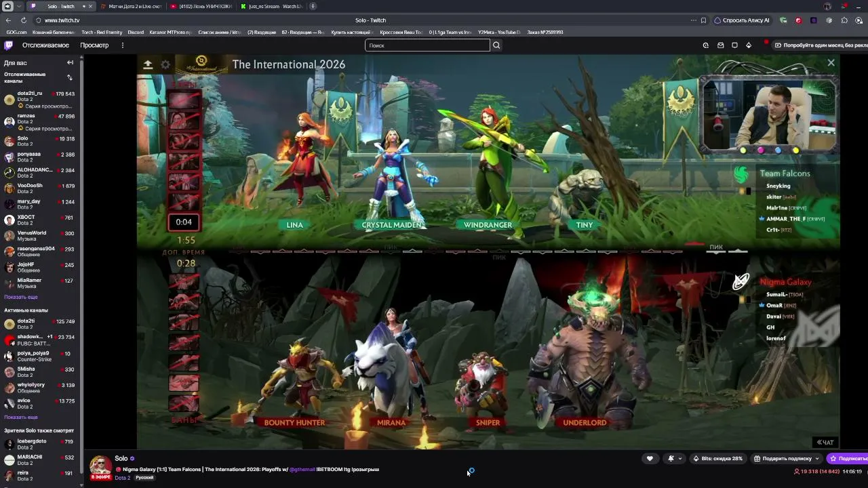Viewport: 868px width, 488px height.
Task: Open the Просмотр (Browse) tab
Action: (94, 45)
